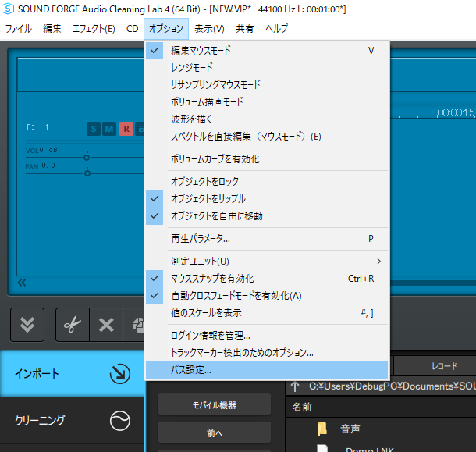This screenshot has height=452, width=476.
Task: Expand the 測定ユニット(U) submenu
Action: click(x=267, y=262)
